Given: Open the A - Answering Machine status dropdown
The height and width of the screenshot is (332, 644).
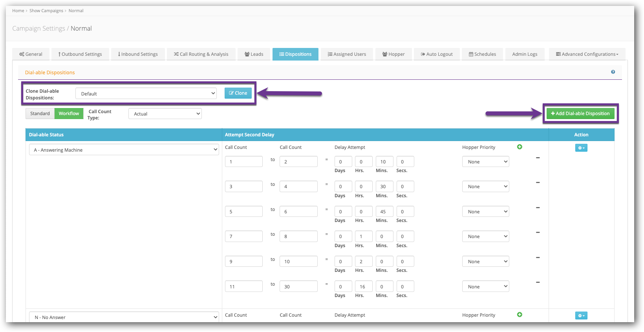Looking at the screenshot, I should tap(124, 150).
